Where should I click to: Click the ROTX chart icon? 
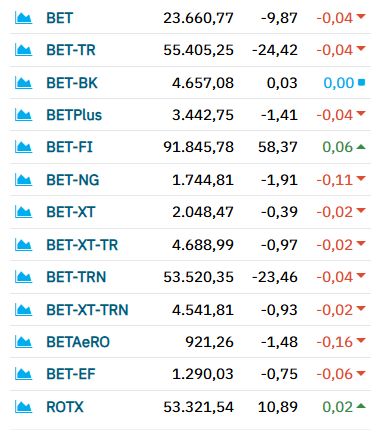(x=23, y=407)
